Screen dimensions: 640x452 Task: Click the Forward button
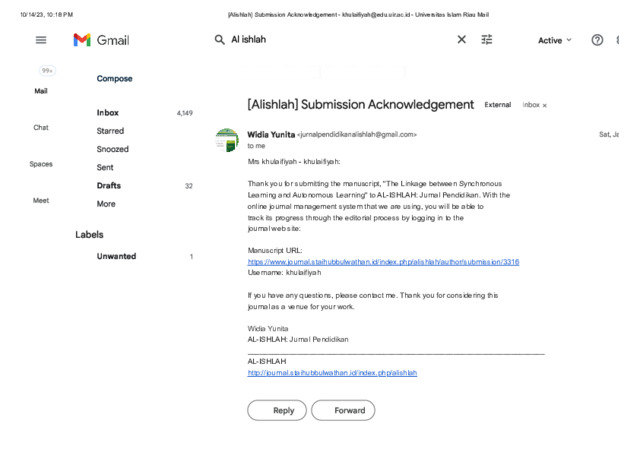click(x=343, y=410)
